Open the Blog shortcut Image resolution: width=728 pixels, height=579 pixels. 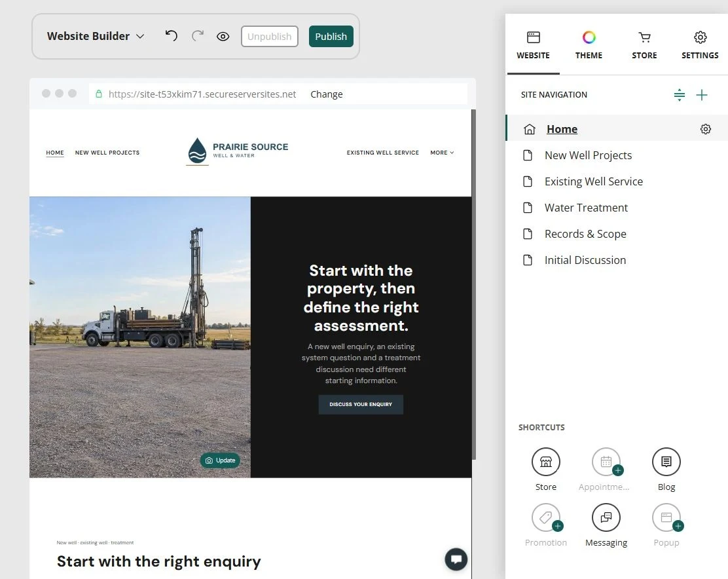(666, 462)
